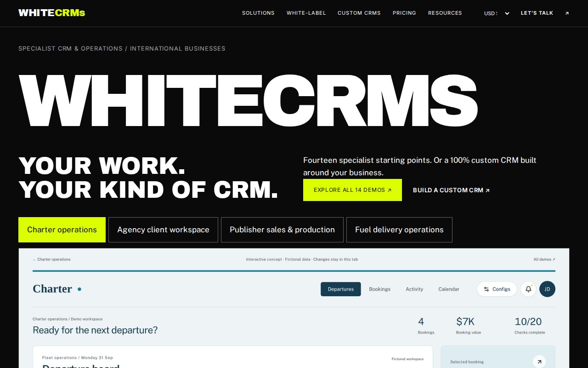Select the Departures tab in Charter demo
This screenshot has height=368, width=588.
341,289
